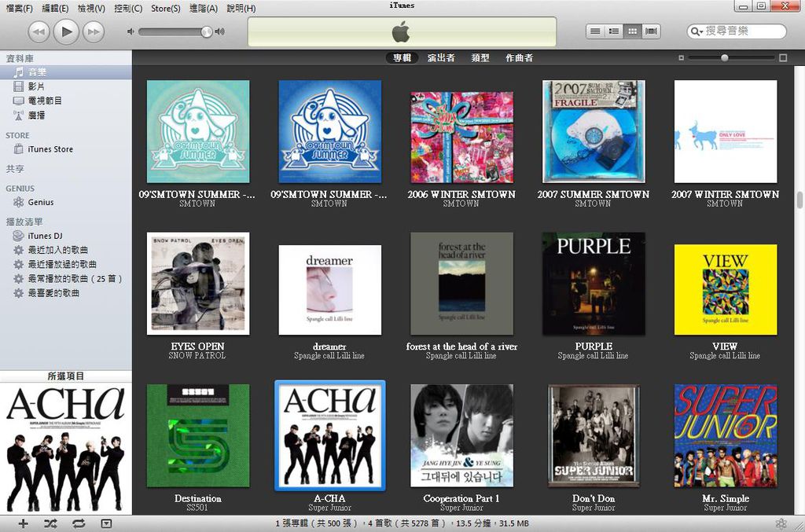Open the 最喜愛的歌曲 smart playlist

coord(66,293)
